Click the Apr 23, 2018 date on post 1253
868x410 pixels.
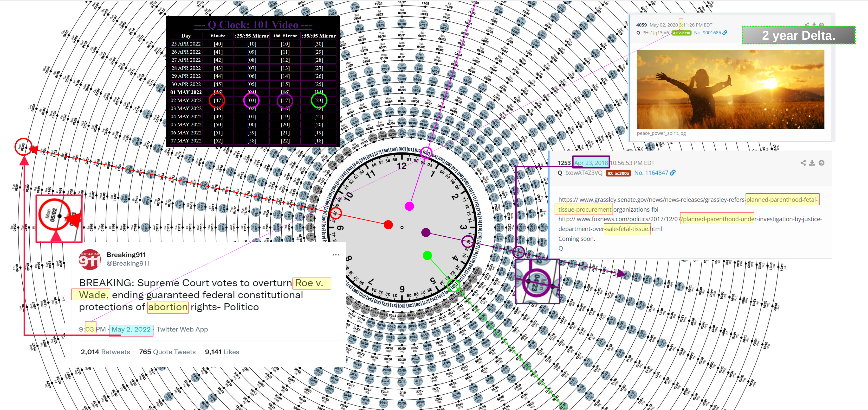coord(591,163)
